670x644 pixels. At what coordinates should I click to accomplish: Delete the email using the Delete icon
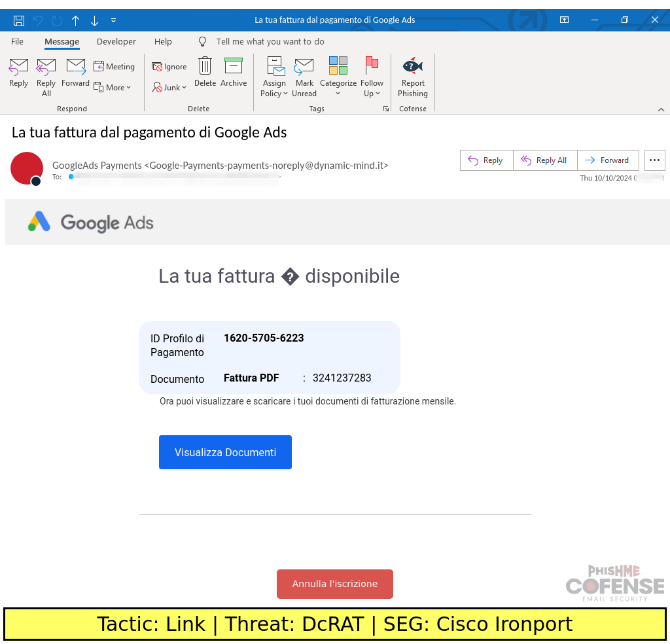(205, 72)
